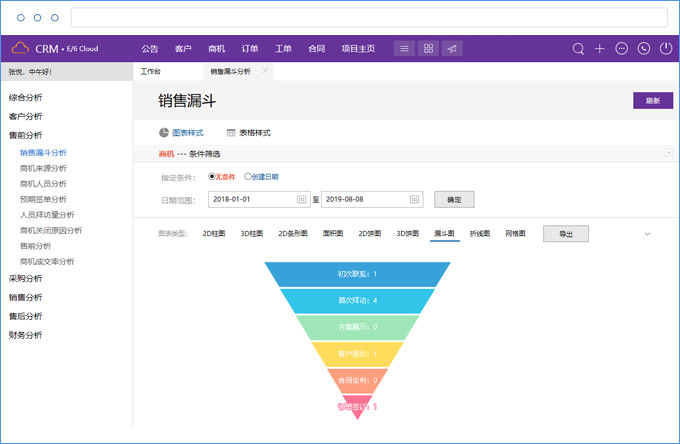The image size is (680, 444).
Task: Click the power logout icon
Action: 665,48
